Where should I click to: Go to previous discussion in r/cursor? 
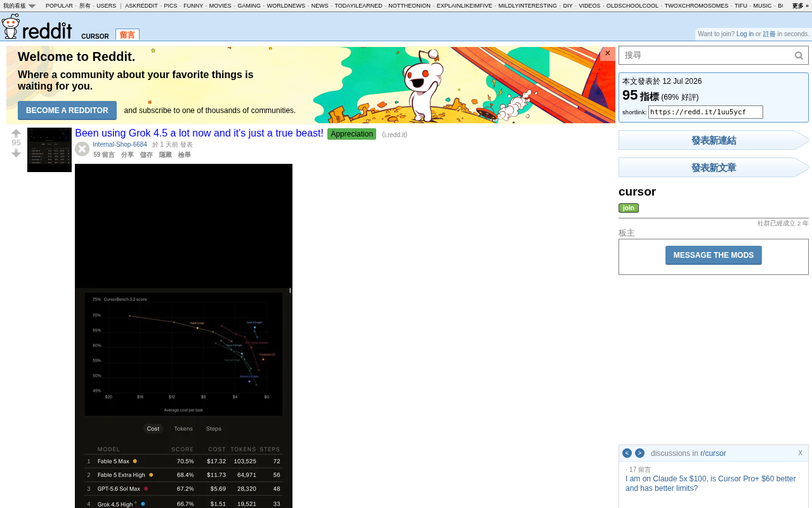click(627, 453)
